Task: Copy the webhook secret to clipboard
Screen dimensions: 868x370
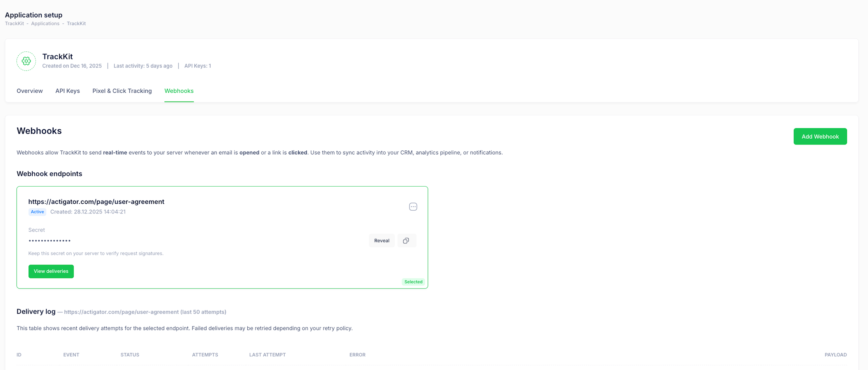Action: 406,241
